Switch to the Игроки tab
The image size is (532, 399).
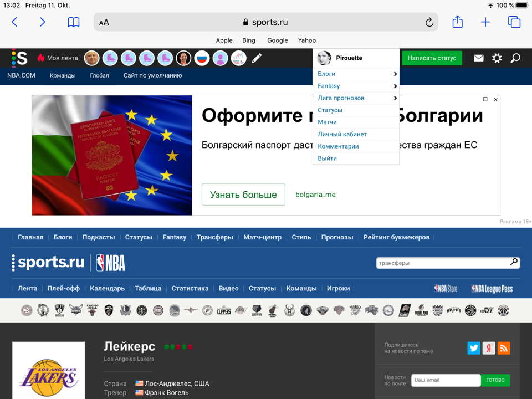tap(338, 288)
